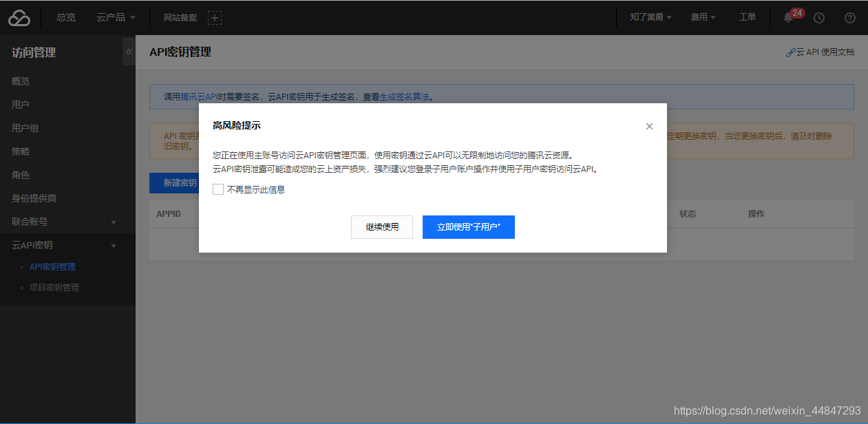Open the 知了黄勇 account dropdown
The height and width of the screenshot is (424, 868).
coord(650,17)
